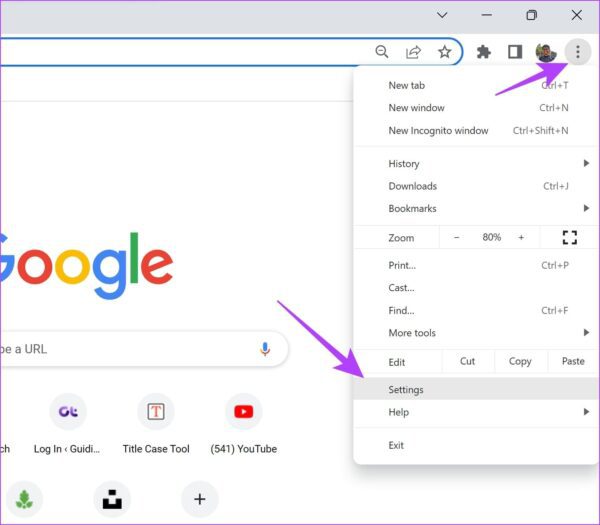Open Settings from the menu

pos(406,389)
